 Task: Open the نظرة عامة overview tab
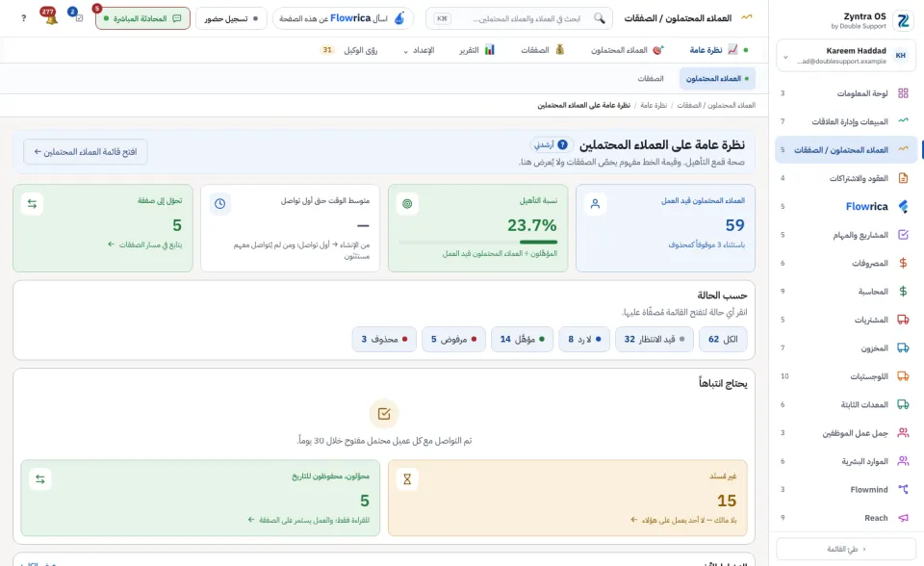pyautogui.click(x=714, y=50)
